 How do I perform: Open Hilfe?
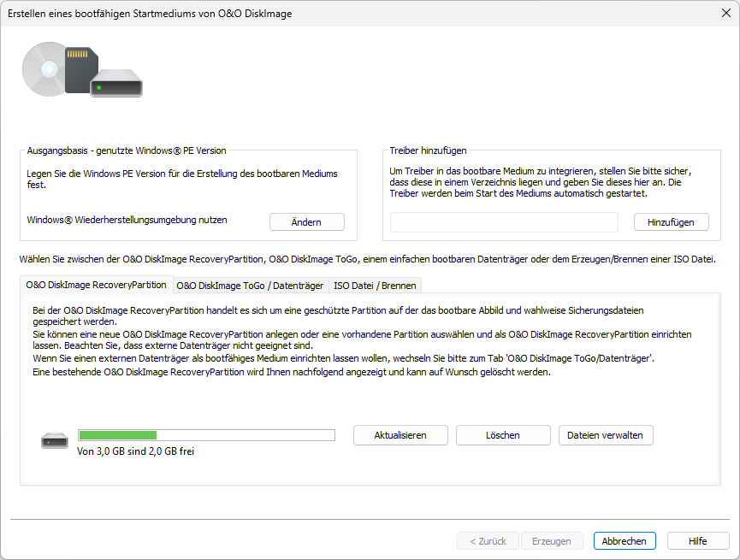point(698,541)
